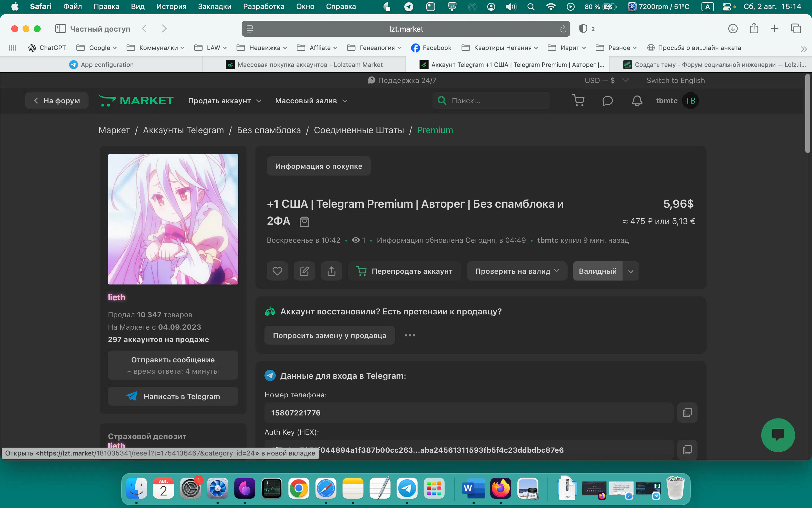The image size is (812, 508).
Task: Expand Продать аккаунт dropdown
Action: point(224,101)
